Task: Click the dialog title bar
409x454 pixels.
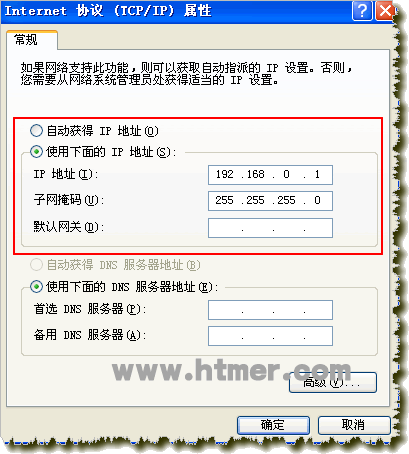Action: point(177,11)
